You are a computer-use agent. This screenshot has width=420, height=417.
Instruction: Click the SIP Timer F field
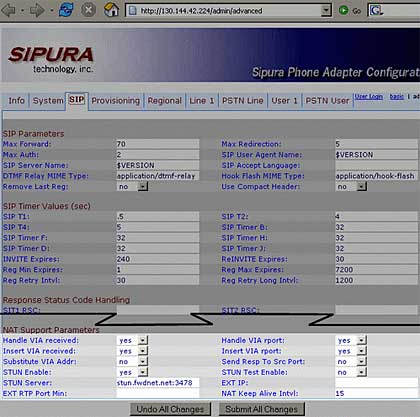158,238
